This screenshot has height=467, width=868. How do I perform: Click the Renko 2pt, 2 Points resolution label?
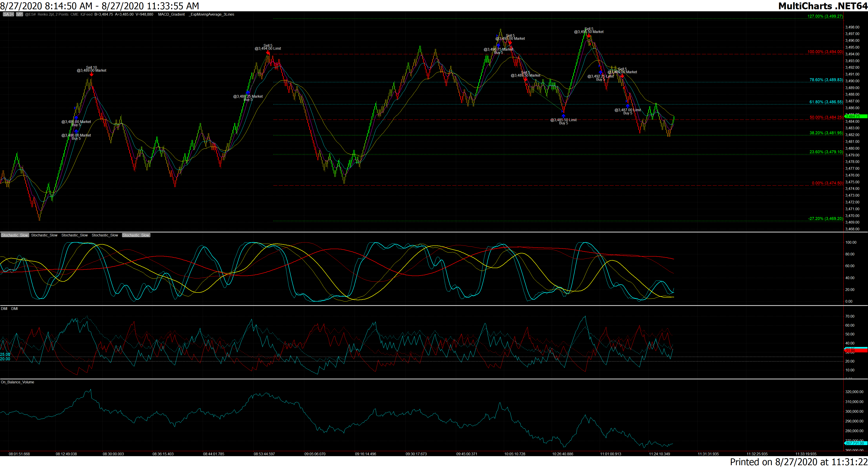tap(53, 14)
